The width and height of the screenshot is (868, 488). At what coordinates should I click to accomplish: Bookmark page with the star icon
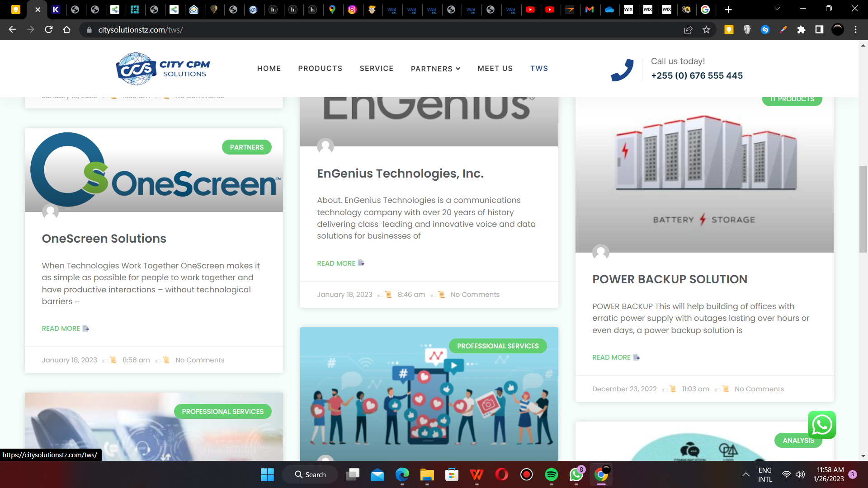706,30
